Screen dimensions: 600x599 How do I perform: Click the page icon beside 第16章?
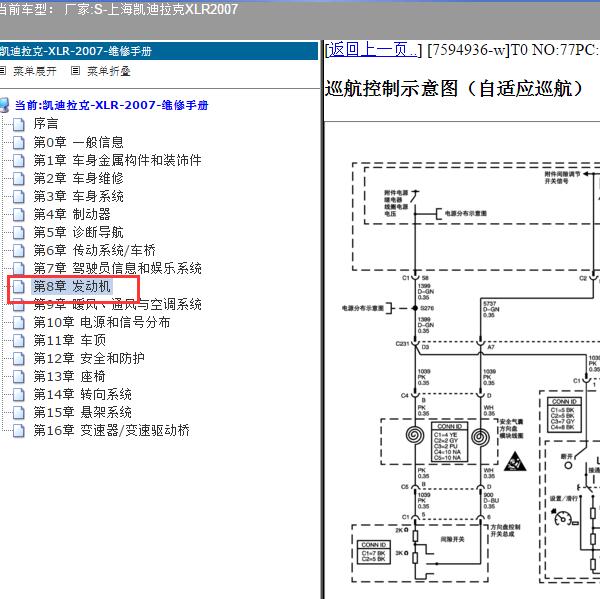click(x=18, y=431)
